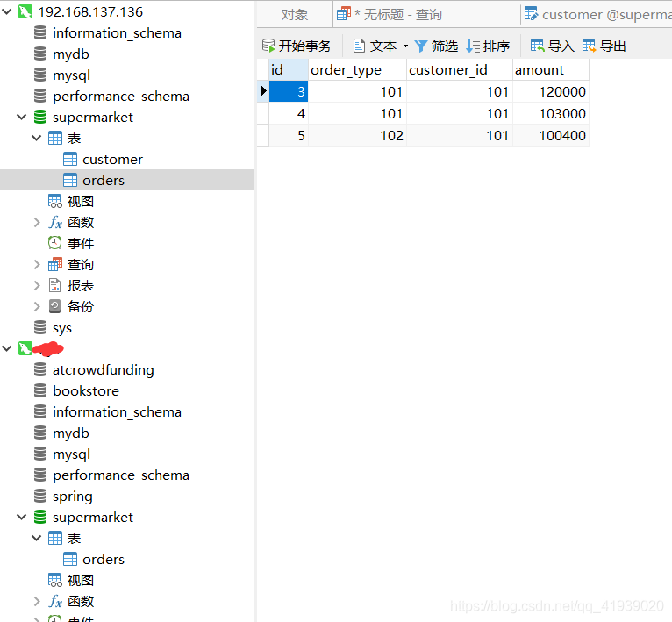
Task: Click amount cell 103000
Action: pos(551,113)
